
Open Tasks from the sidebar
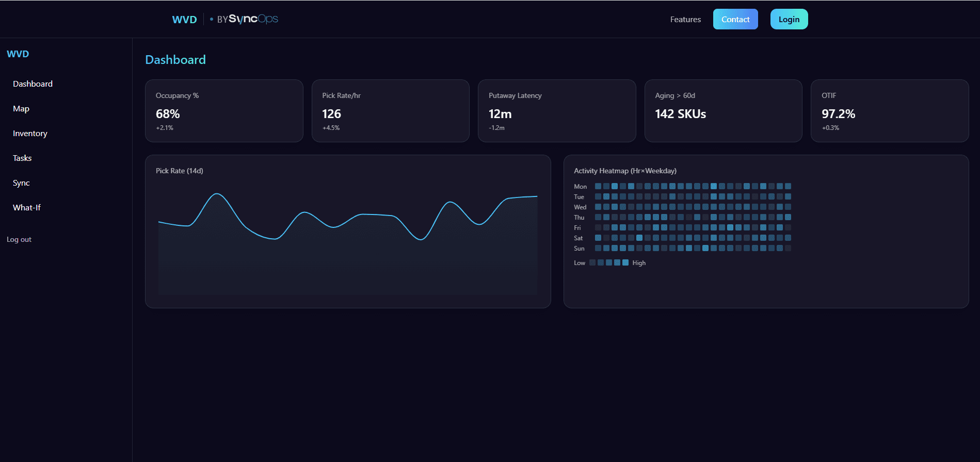click(x=22, y=158)
